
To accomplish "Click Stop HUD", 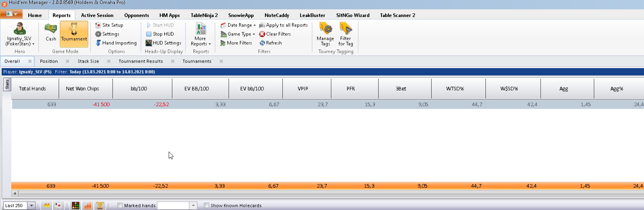I will (160, 34).
